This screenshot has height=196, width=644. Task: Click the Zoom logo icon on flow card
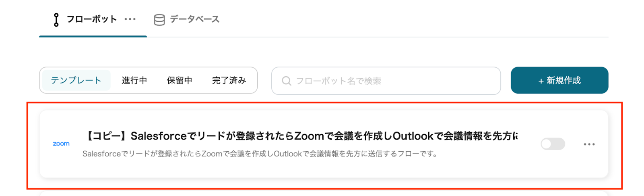tap(61, 144)
